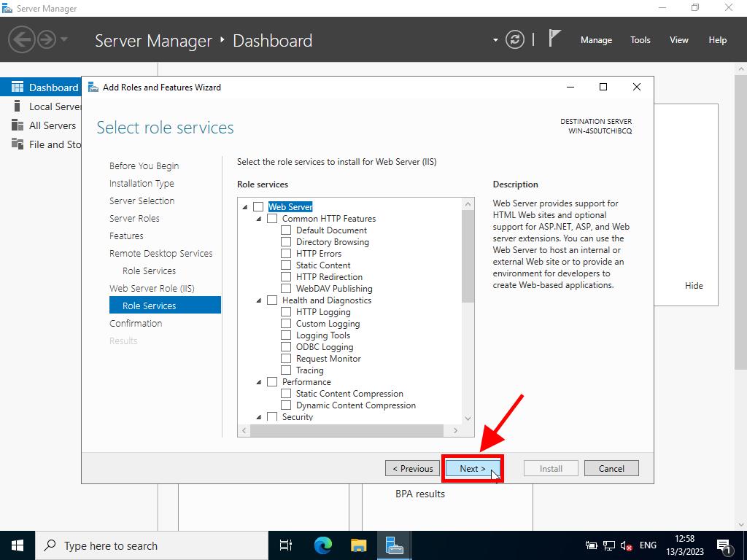Go to the Before You Begin step
The width and height of the screenshot is (747, 560).
pos(144,166)
